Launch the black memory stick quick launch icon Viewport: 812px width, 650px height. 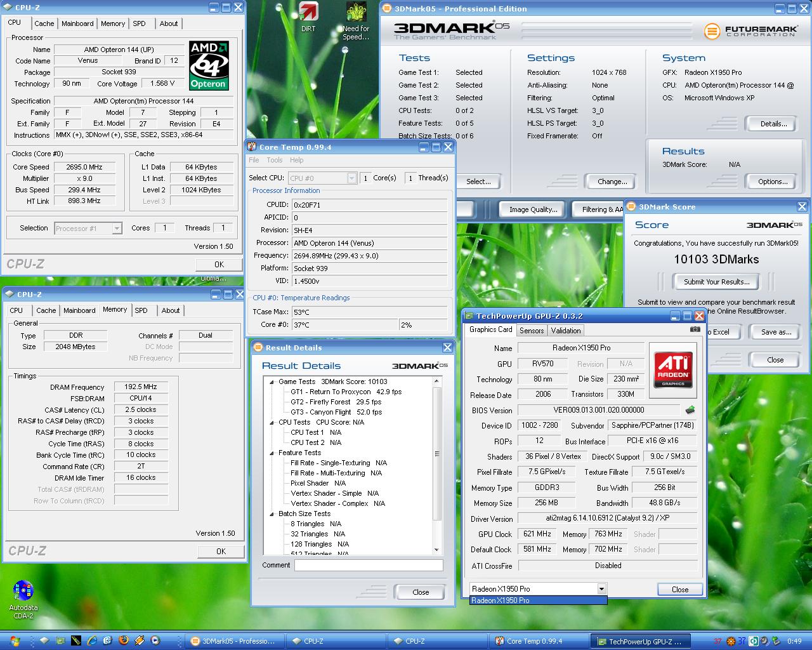tap(76, 640)
